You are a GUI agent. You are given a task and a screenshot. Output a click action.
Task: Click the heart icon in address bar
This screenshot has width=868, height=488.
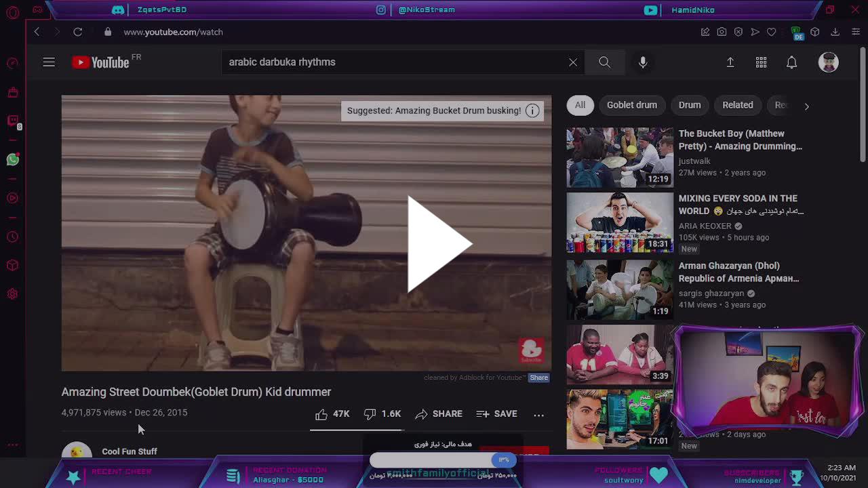click(771, 32)
